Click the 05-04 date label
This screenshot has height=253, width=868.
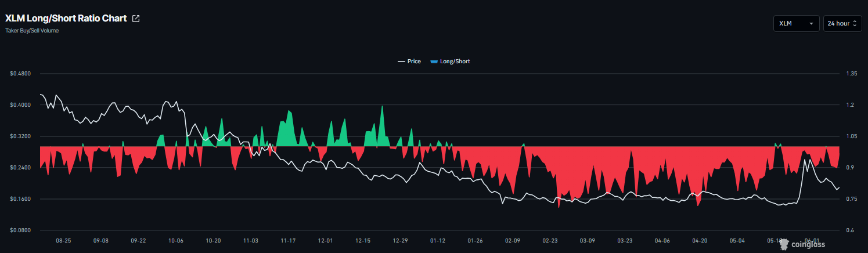737,240
